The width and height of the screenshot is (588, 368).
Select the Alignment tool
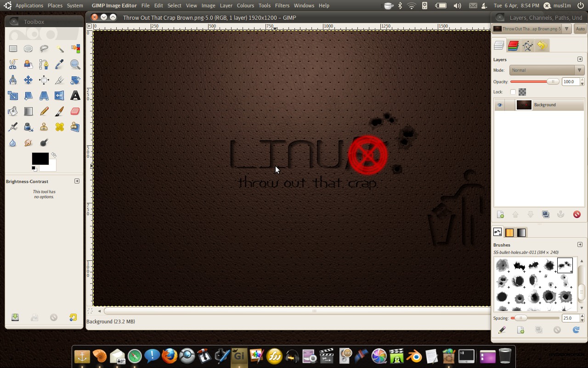pyautogui.click(x=44, y=80)
